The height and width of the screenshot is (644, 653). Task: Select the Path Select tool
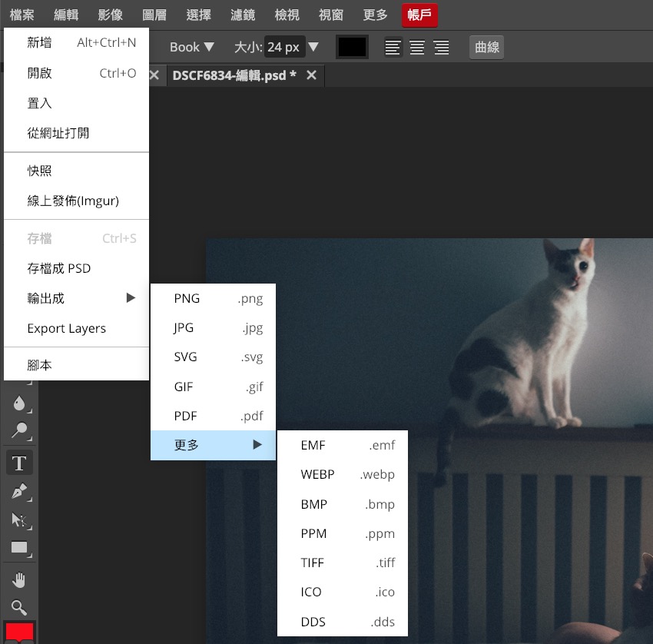point(19,520)
